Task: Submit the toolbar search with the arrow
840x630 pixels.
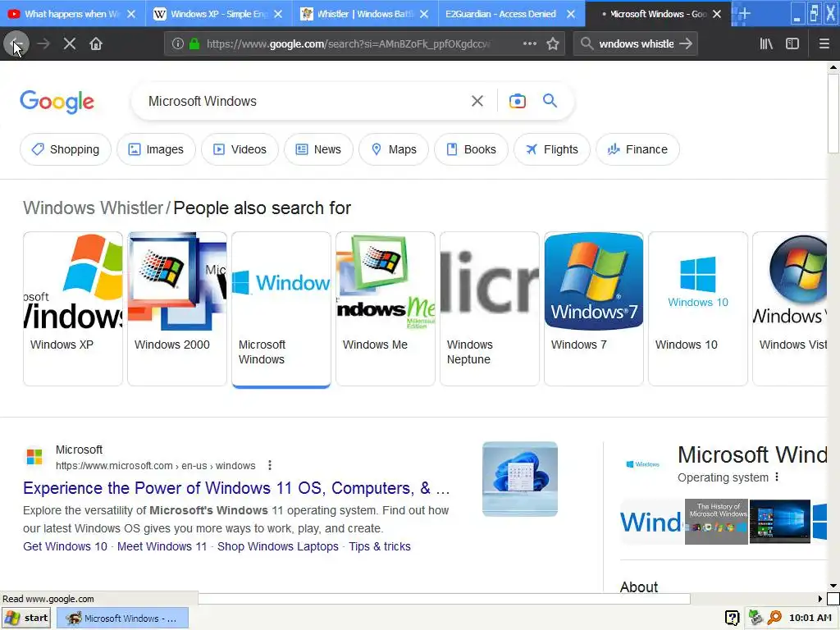Action: click(686, 44)
